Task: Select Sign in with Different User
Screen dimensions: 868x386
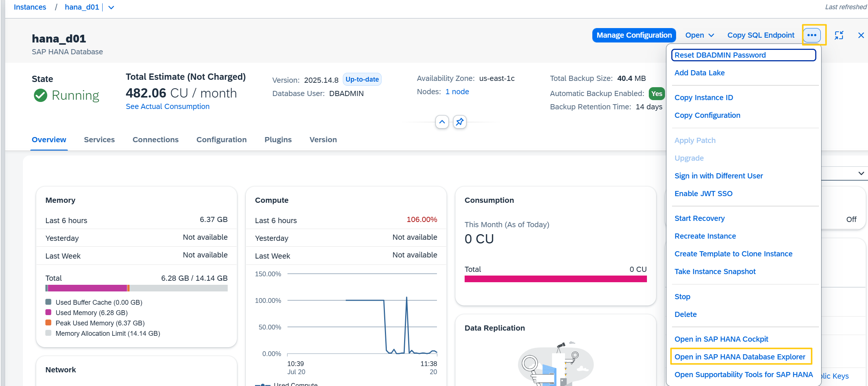Action: click(x=719, y=176)
